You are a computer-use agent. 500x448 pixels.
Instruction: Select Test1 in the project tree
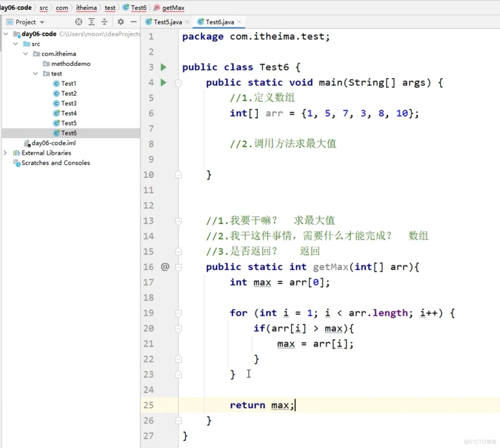[68, 84]
